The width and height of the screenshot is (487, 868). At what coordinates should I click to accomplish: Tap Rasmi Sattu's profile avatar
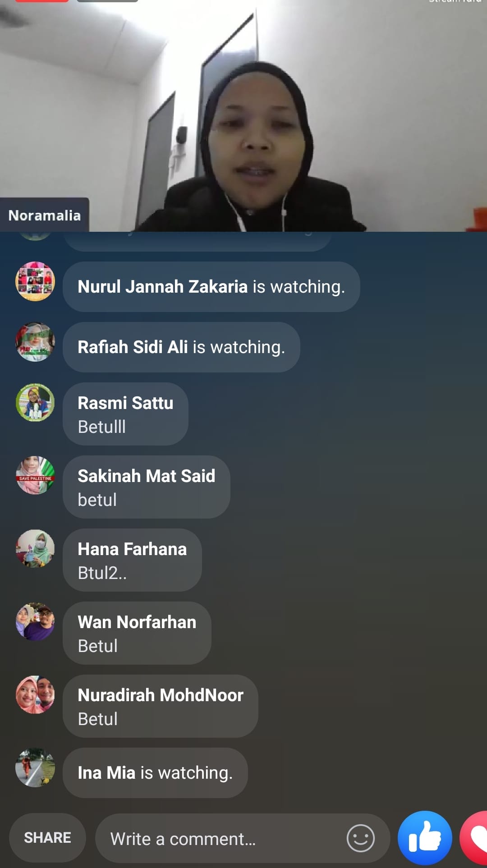point(35,402)
